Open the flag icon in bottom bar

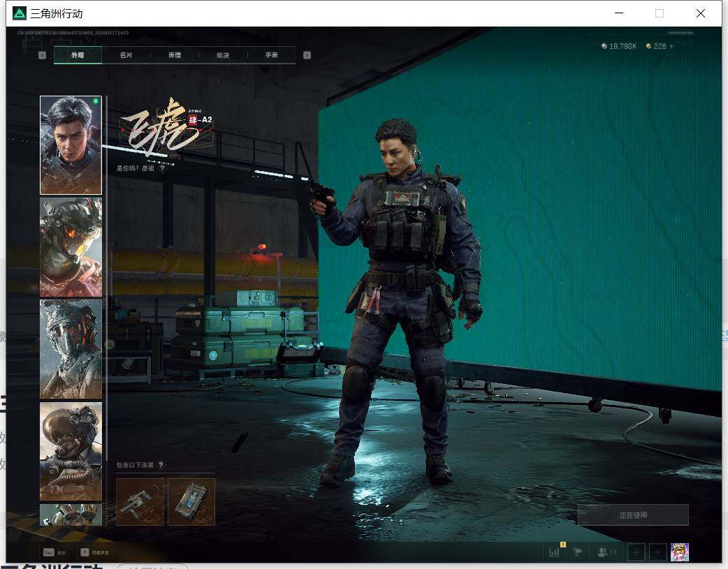coord(578,552)
